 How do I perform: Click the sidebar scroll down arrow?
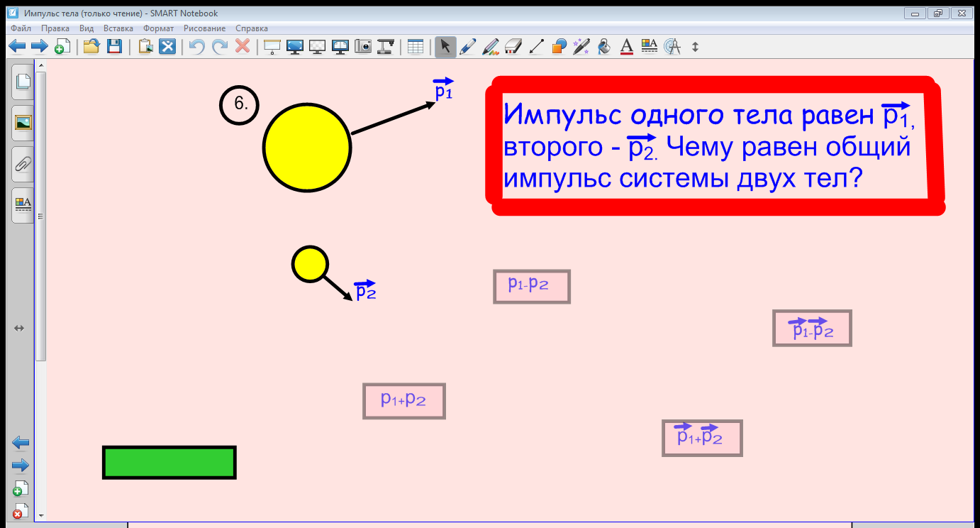coord(40,515)
